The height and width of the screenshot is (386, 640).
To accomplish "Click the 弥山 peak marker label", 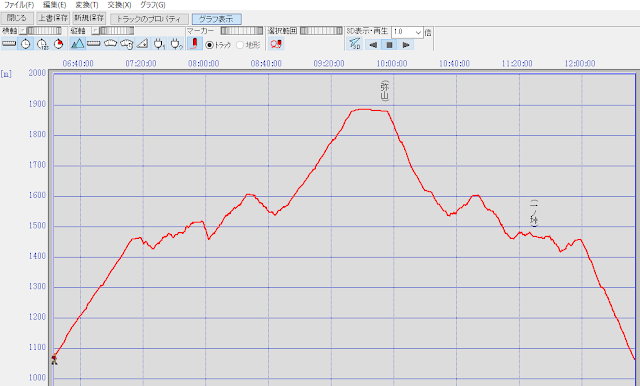I will [385, 91].
